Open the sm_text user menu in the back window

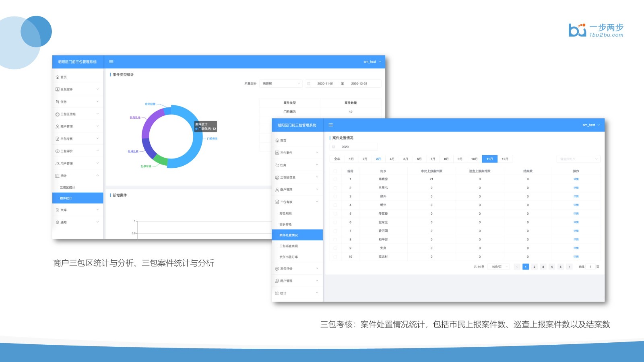click(372, 62)
